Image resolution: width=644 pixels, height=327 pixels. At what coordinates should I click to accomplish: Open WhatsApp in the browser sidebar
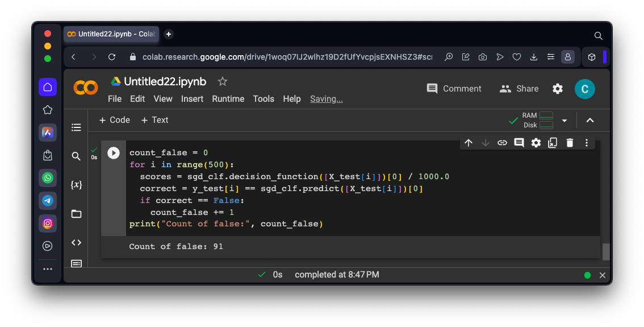(48, 178)
